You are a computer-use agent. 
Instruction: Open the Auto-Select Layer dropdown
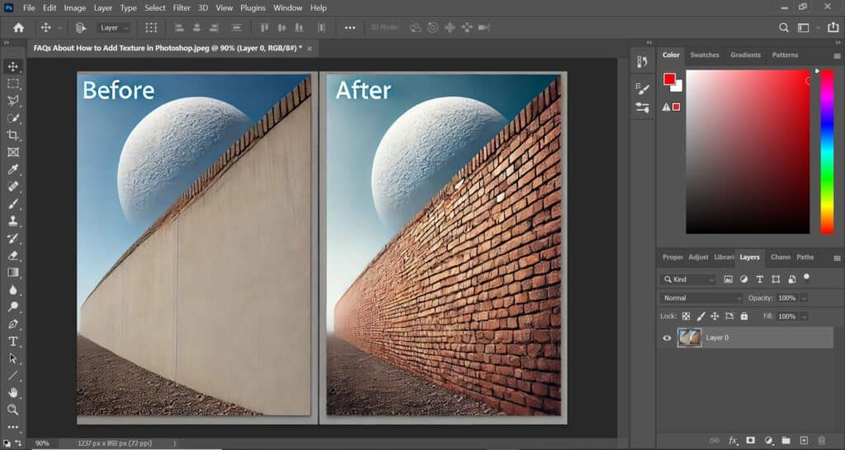pos(114,27)
